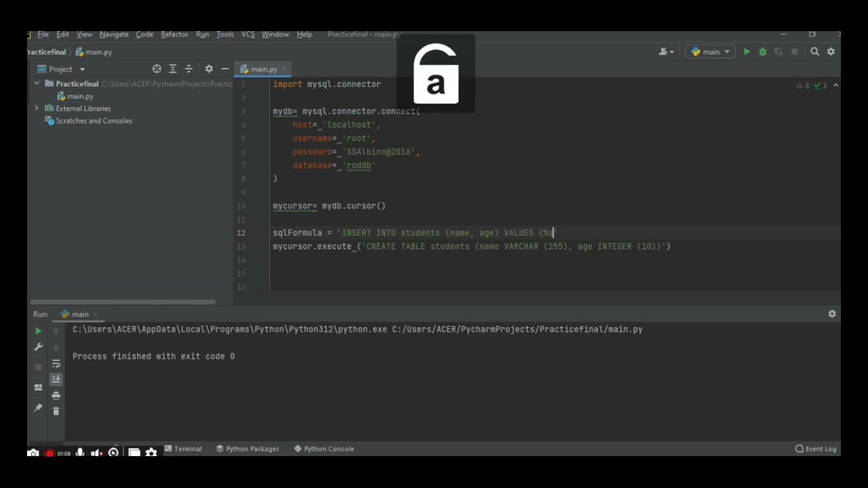Stop recording with red record button
Screen dimensions: 868x488
click(x=50, y=453)
